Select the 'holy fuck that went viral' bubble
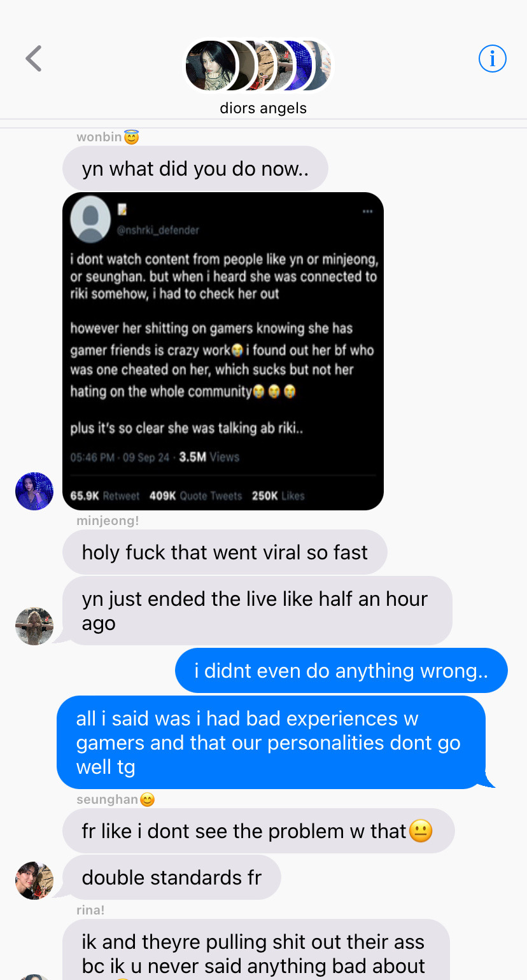This screenshot has height=980, width=527. pos(225,552)
